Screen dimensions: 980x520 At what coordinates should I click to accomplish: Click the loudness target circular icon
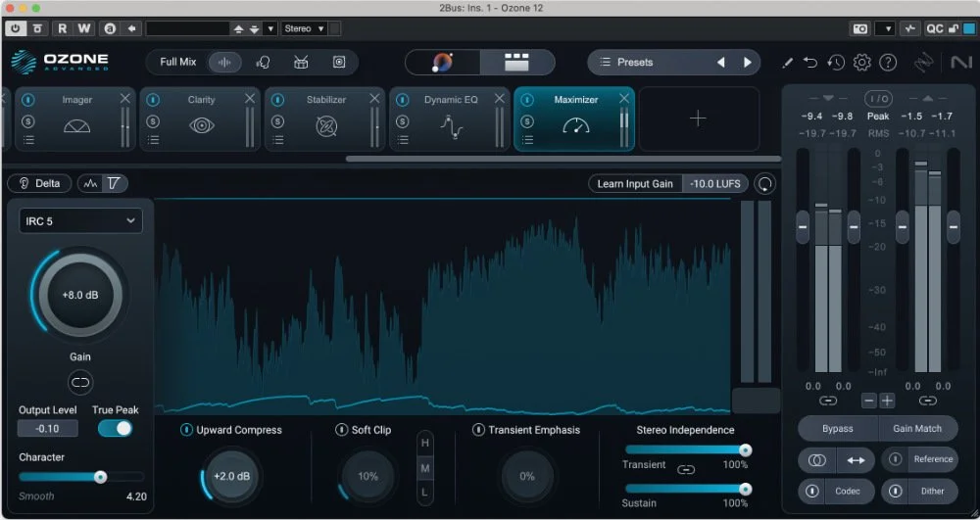pos(765,183)
